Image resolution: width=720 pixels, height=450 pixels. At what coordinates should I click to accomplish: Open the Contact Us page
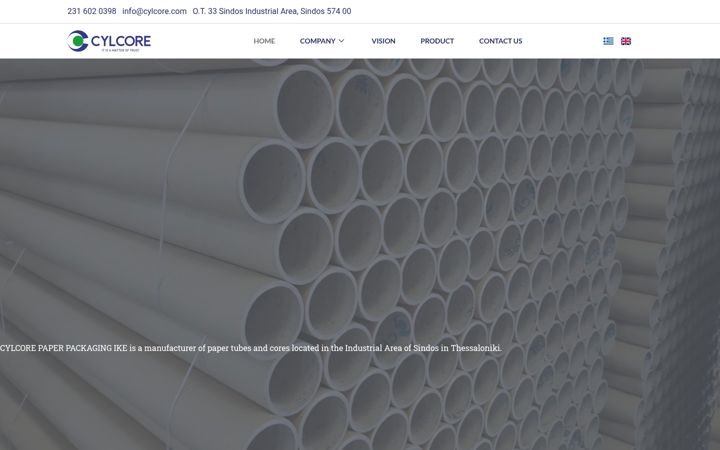click(501, 41)
